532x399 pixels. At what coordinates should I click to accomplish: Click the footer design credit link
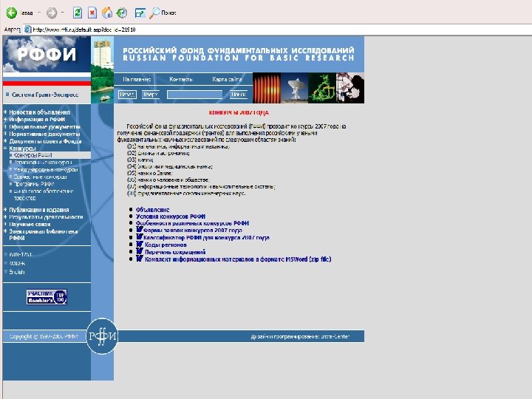coord(300,337)
